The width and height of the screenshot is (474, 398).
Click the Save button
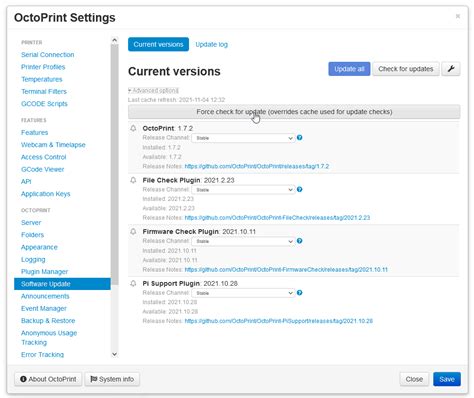pyautogui.click(x=447, y=379)
